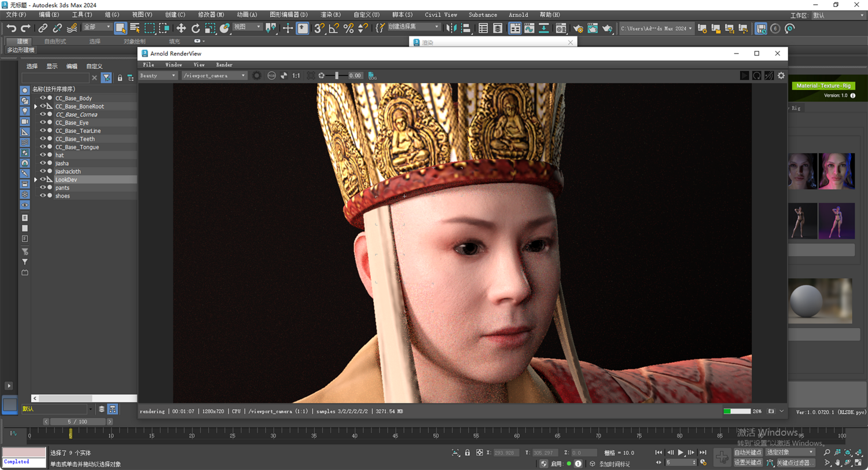868x470 pixels.
Task: Click the 多边形建模 panel button
Action: 21,50
